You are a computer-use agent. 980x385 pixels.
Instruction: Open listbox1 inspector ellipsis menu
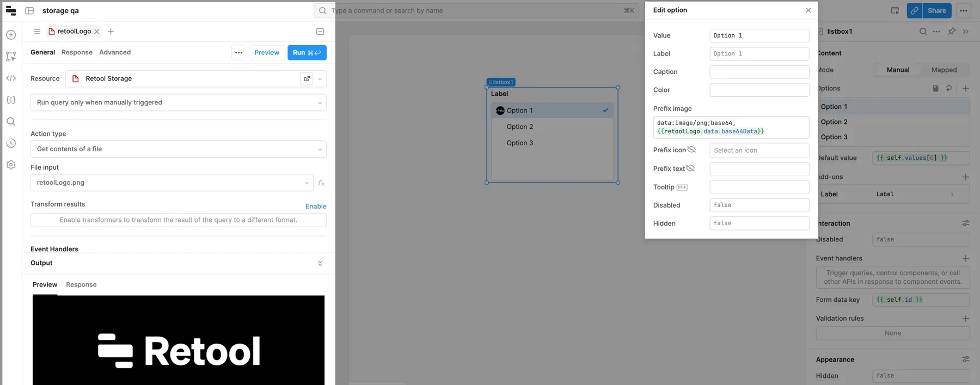click(x=936, y=32)
